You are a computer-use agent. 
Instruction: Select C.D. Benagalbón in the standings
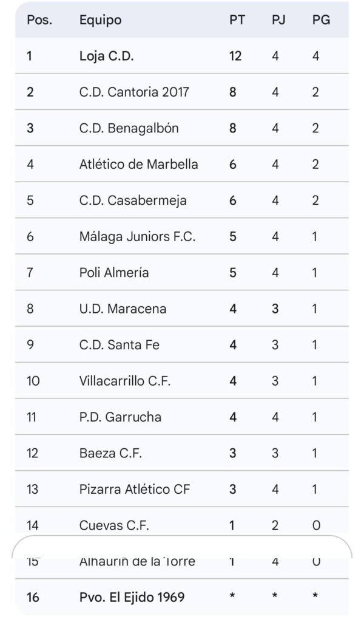(129, 128)
